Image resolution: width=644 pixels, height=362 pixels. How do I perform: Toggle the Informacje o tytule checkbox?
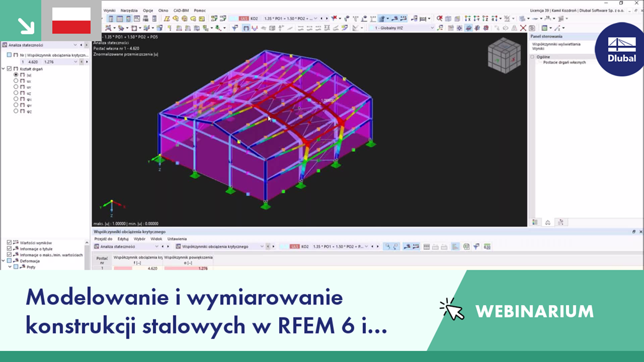coord(9,249)
